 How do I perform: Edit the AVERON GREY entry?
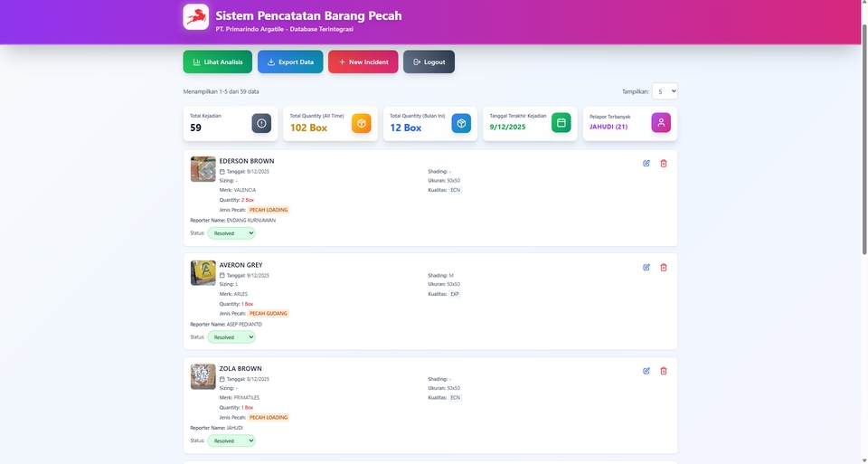[646, 267]
